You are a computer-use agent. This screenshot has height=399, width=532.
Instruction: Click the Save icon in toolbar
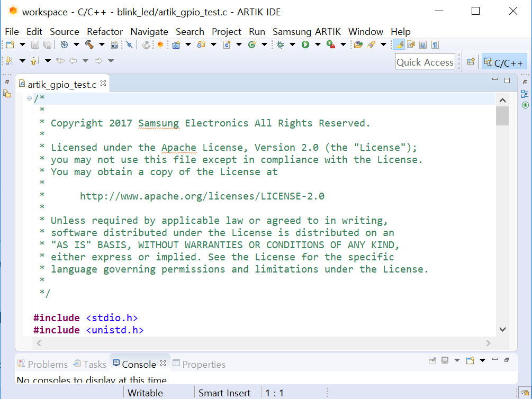point(35,44)
